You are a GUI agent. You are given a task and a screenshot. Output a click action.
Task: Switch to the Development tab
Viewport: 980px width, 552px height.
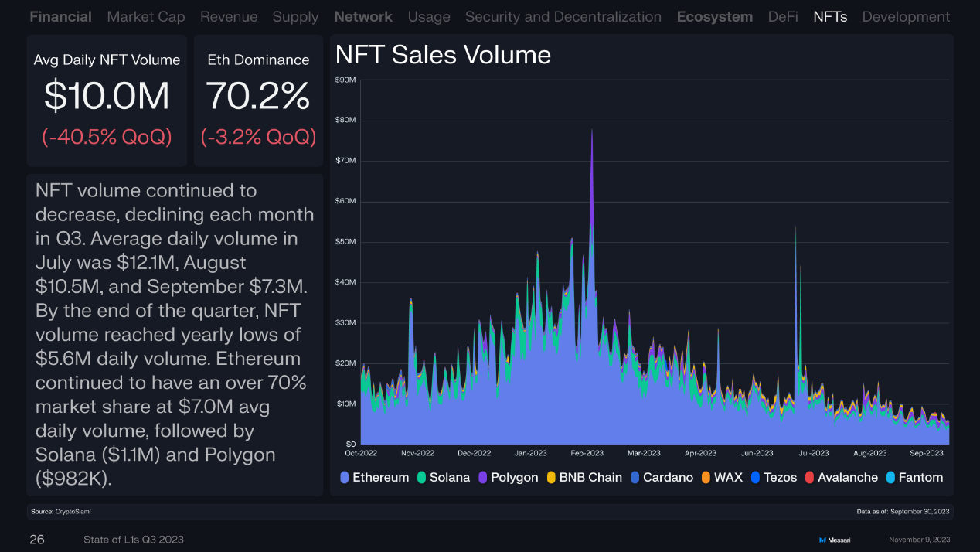pyautogui.click(x=906, y=16)
